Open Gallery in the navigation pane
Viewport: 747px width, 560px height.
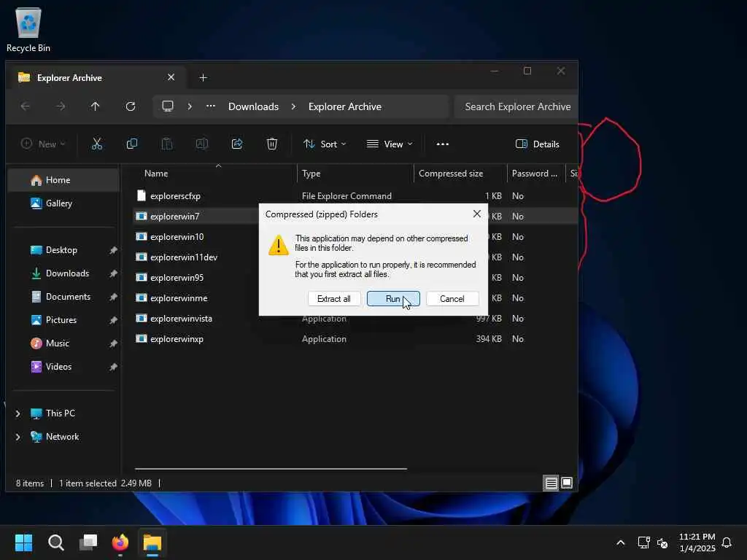tap(63, 203)
